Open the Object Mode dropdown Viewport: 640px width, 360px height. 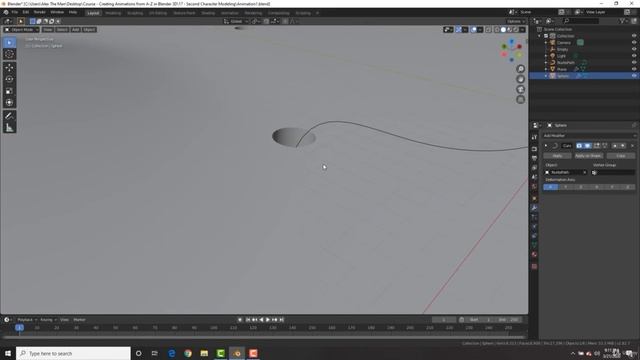22,30
